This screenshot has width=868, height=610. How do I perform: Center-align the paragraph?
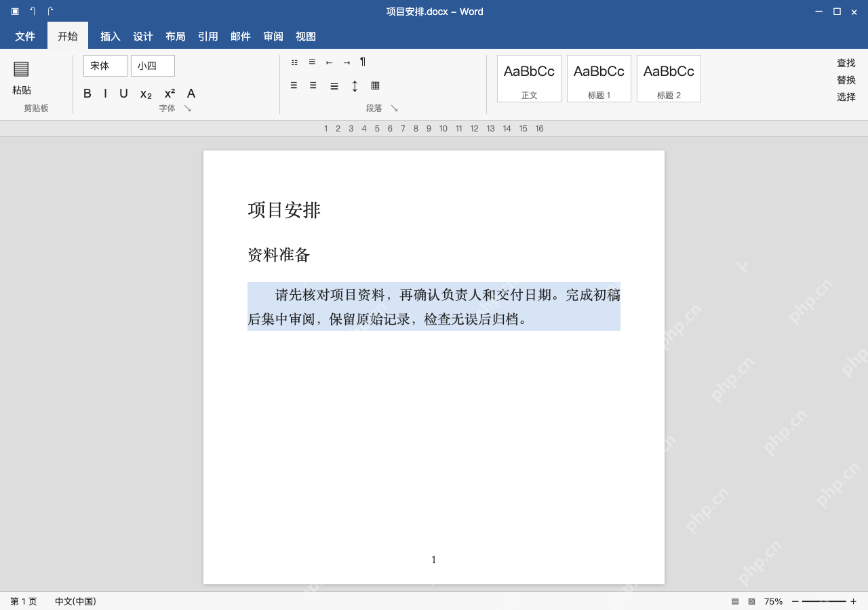click(313, 85)
